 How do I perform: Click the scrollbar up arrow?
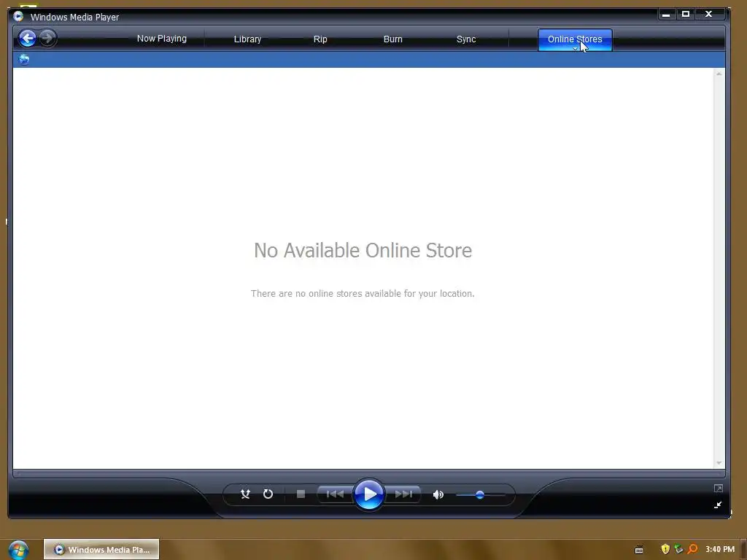719,74
